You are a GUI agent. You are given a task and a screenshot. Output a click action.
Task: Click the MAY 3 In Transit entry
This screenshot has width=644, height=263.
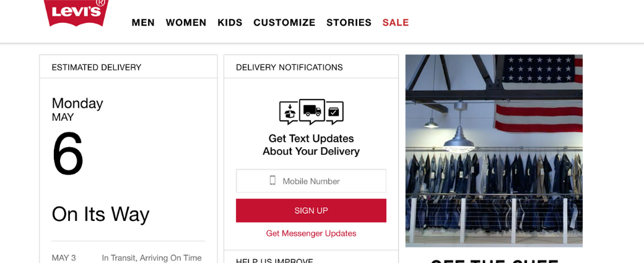(127, 257)
